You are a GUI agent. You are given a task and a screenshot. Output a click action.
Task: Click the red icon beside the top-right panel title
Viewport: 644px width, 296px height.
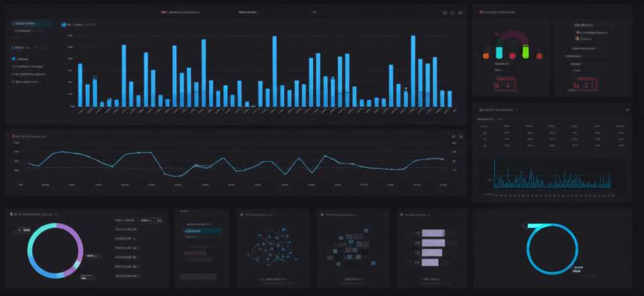pyautogui.click(x=481, y=12)
